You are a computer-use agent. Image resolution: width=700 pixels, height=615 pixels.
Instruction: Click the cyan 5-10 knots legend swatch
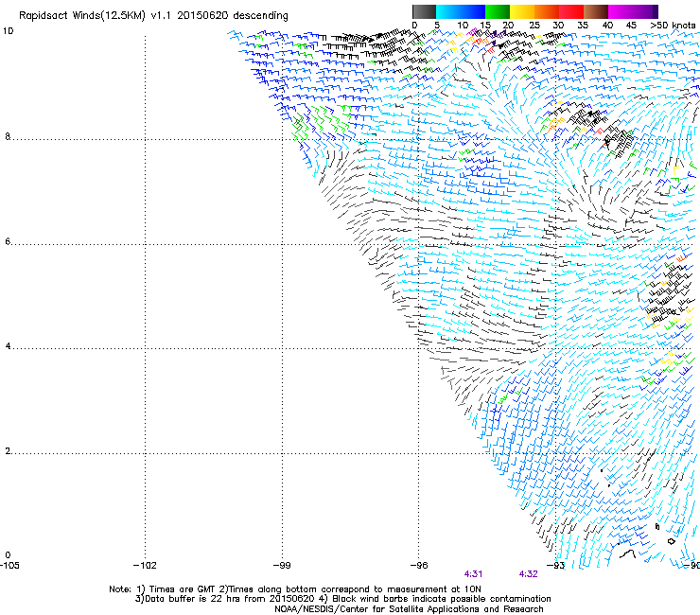[x=448, y=11]
